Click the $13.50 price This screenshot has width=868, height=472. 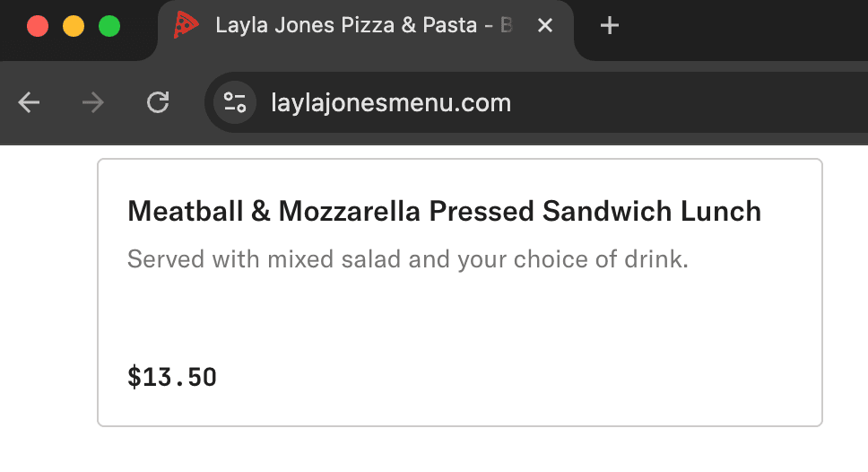(172, 377)
